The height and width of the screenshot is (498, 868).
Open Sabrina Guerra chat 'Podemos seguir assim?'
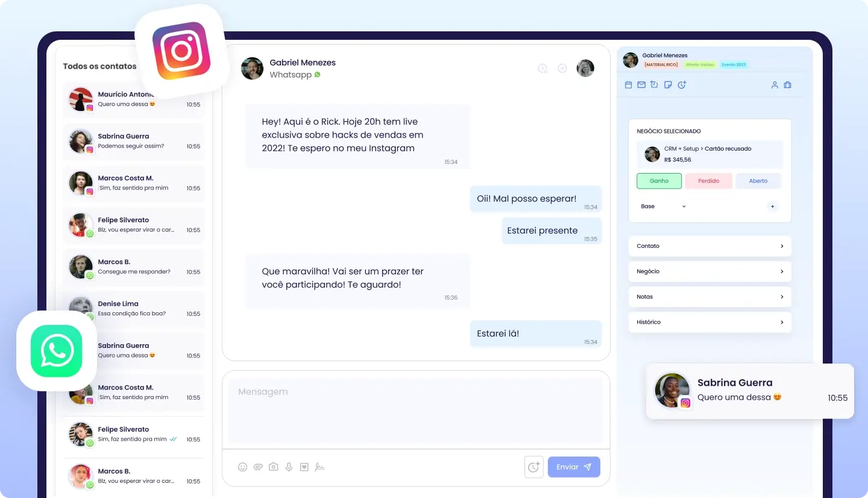tap(134, 141)
